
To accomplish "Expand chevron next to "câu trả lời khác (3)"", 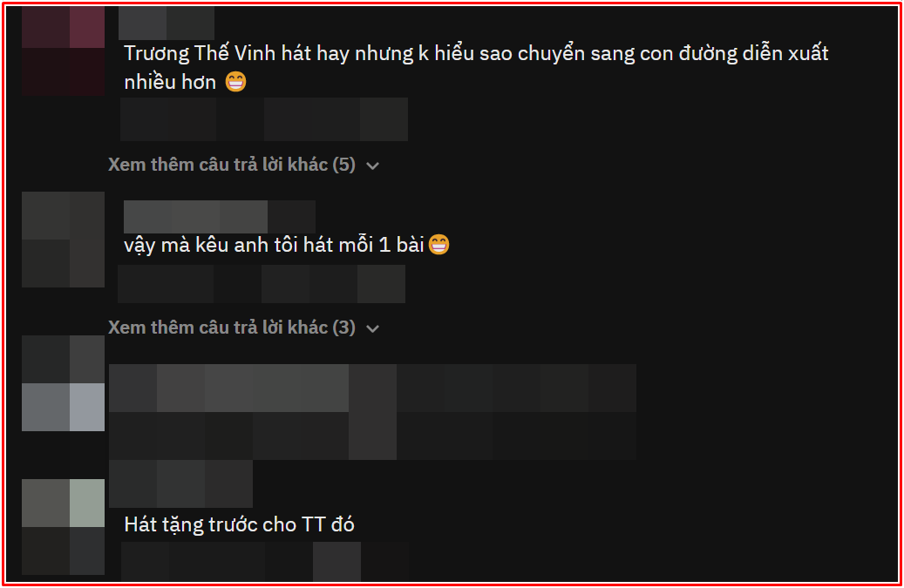I will 373,328.
